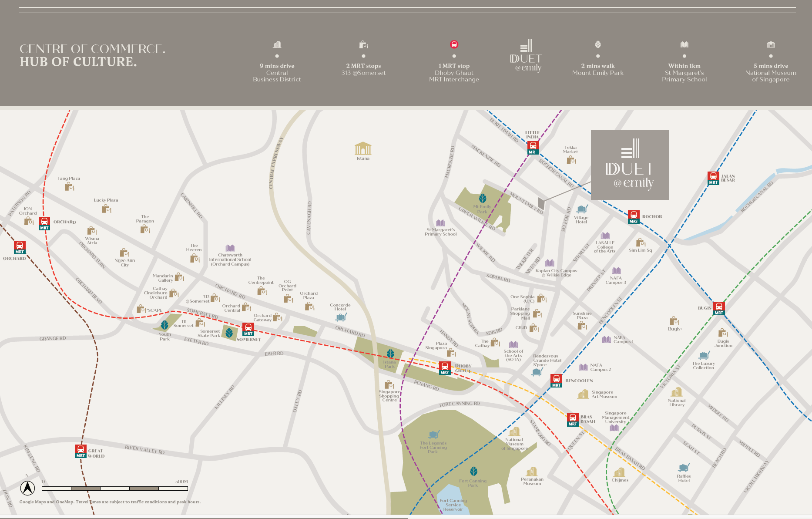Click the DUET @emily logo in header

coord(526,56)
